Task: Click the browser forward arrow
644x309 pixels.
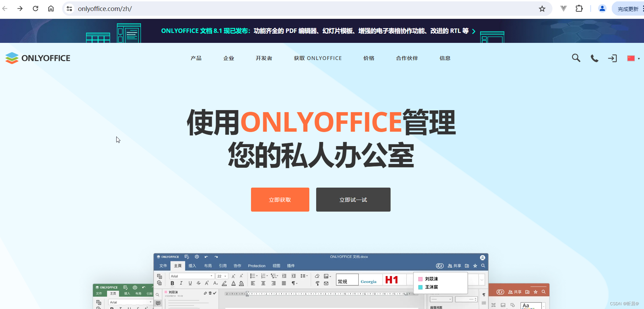Action: point(20,9)
